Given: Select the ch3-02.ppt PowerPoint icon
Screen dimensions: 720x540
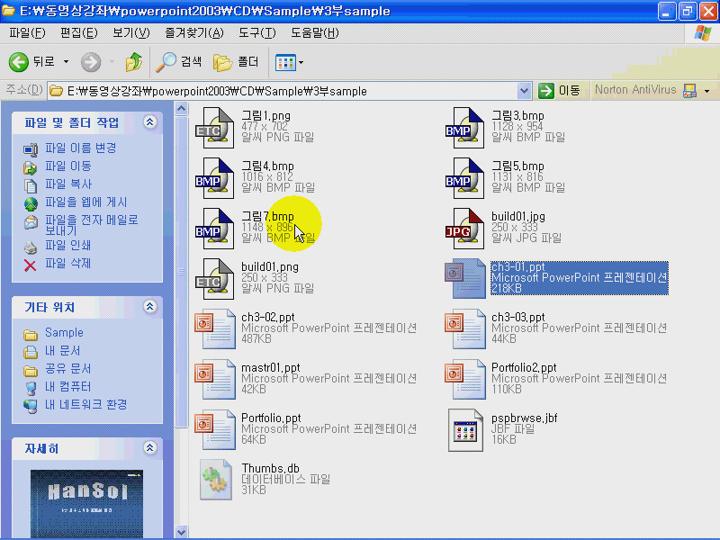Looking at the screenshot, I should pyautogui.click(x=215, y=329).
